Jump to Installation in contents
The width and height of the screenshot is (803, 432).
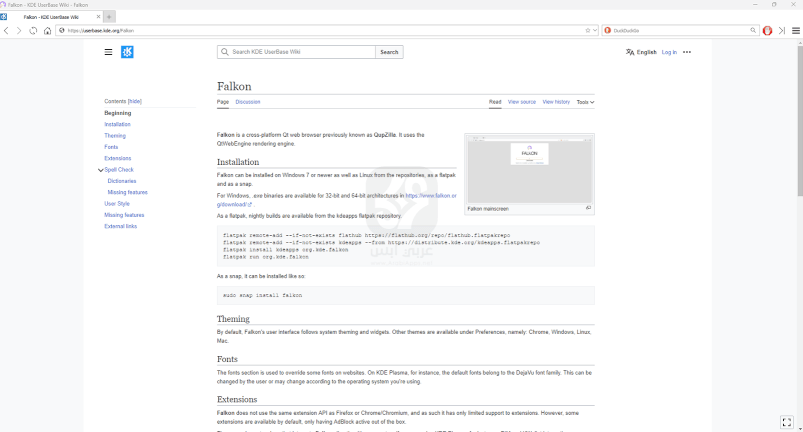(x=117, y=124)
